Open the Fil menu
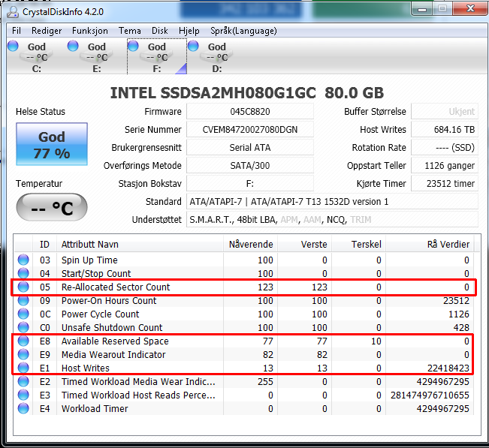The width and height of the screenshot is (489, 448). point(17,31)
